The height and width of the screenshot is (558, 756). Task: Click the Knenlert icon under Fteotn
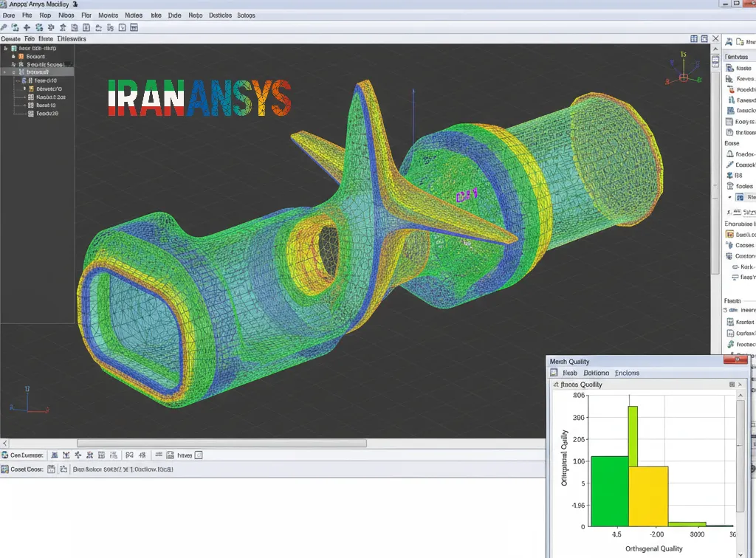[730, 322]
